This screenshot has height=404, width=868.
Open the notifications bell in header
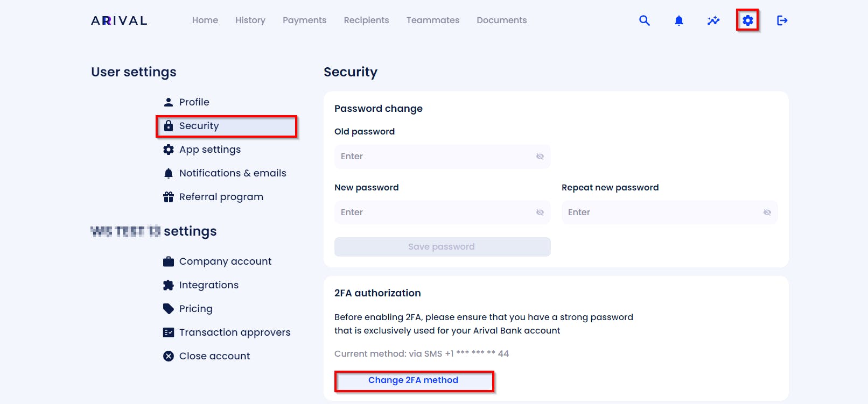tap(679, 20)
